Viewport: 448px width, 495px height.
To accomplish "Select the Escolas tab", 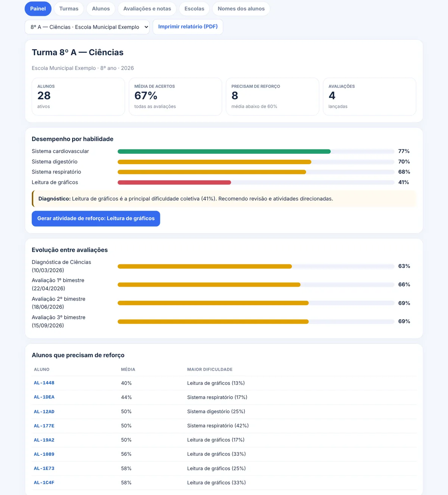I will click(x=194, y=9).
